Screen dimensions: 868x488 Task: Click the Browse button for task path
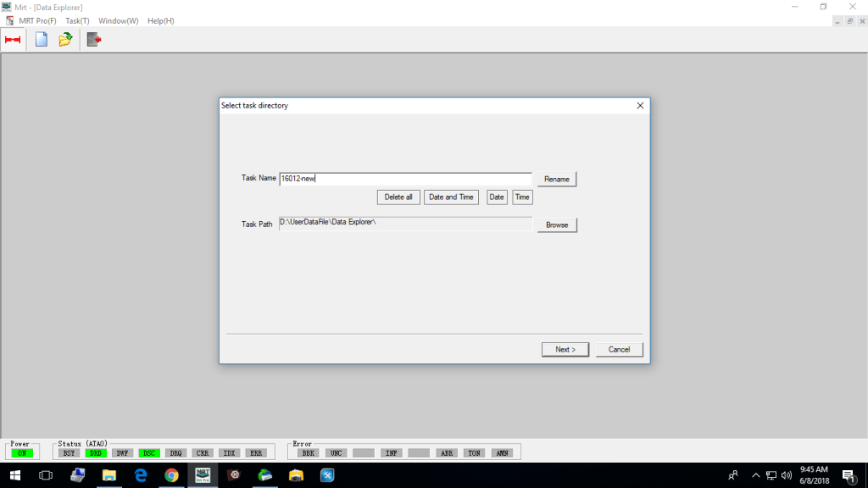tap(557, 225)
